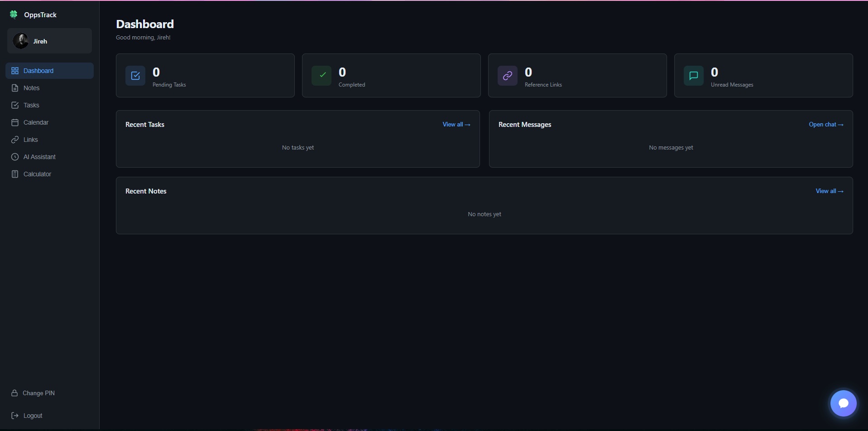Click the Unread Messages chat icon
Image resolution: width=868 pixels, height=431 pixels.
pyautogui.click(x=693, y=76)
